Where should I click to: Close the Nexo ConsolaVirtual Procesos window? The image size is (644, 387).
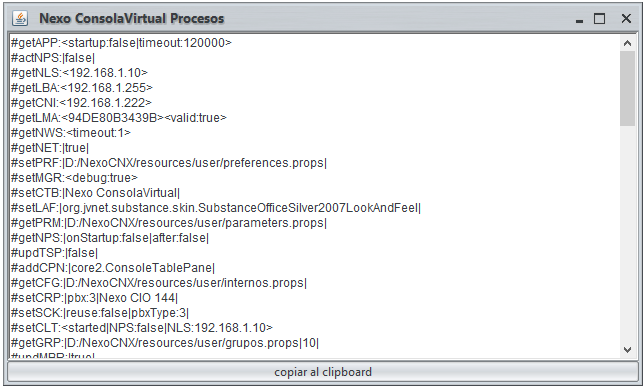(x=626, y=18)
